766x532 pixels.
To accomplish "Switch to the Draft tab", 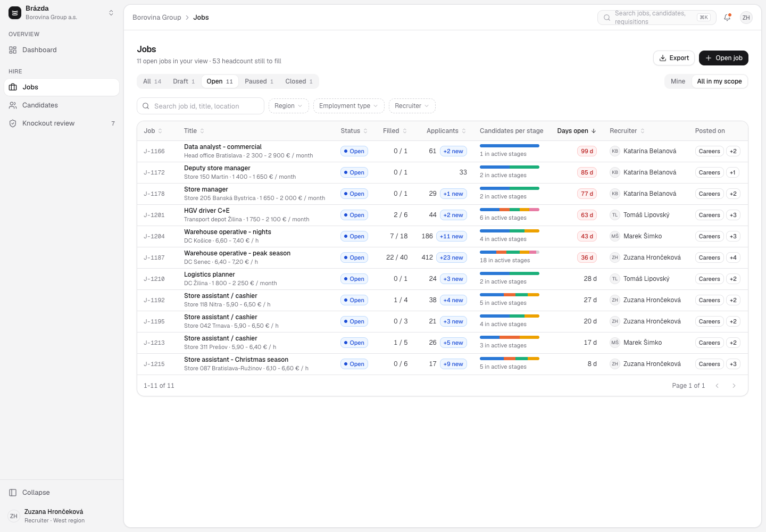I will click(x=184, y=81).
